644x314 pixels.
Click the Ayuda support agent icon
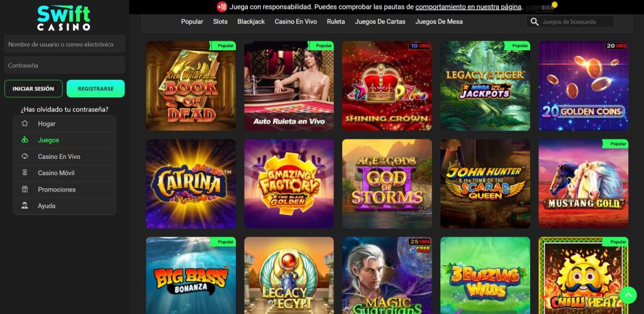click(25, 206)
